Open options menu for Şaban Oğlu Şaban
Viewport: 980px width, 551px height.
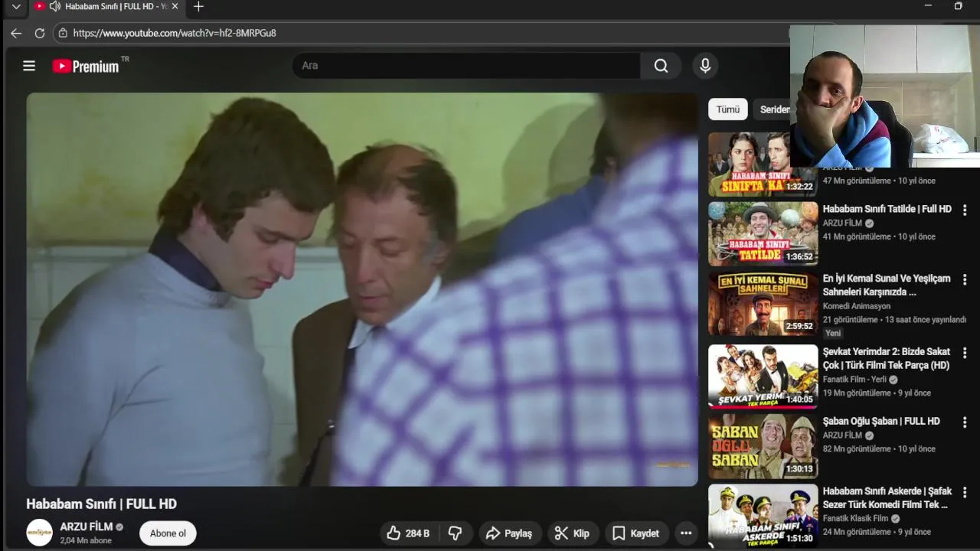pyautogui.click(x=965, y=422)
